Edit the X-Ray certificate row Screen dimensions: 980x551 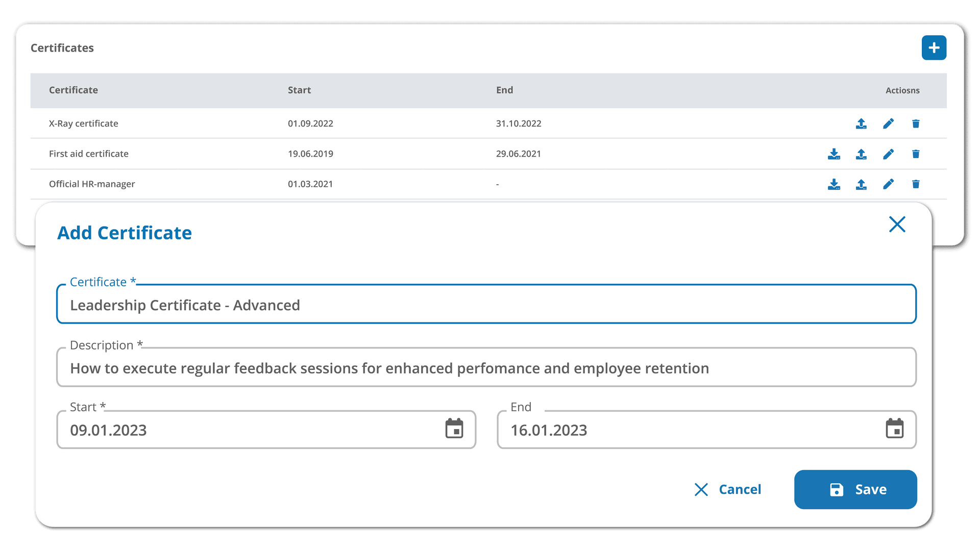point(888,123)
